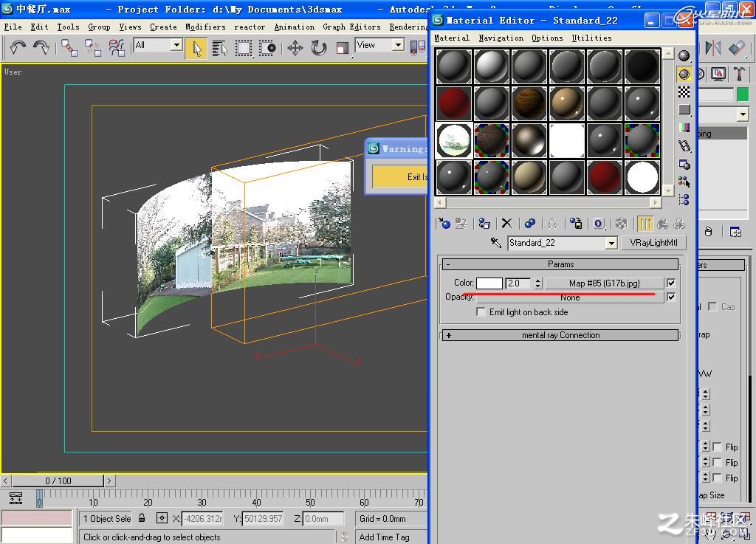Click Make Preview filmstrip icon
Screen dimensions: 756x544
pyautogui.click(x=684, y=145)
